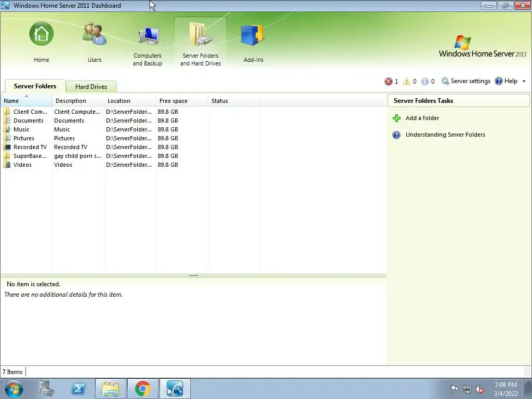This screenshot has height=399, width=532.
Task: Click the 89.8 GB cell in Pictures row
Action: click(x=168, y=138)
